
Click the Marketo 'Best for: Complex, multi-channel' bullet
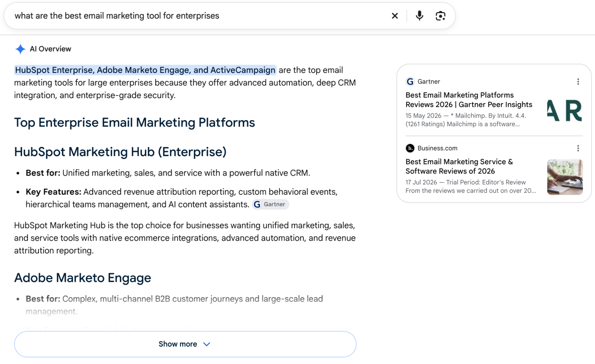pyautogui.click(x=174, y=305)
